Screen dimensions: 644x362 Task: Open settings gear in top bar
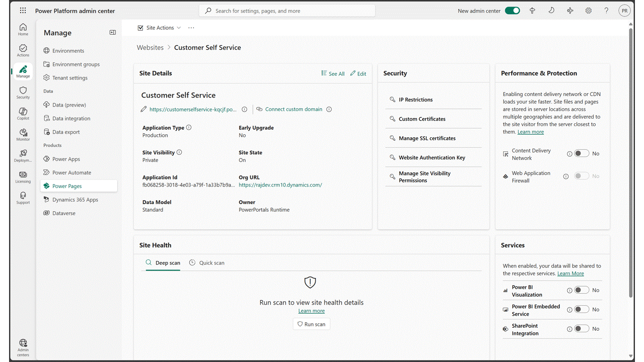click(x=588, y=11)
